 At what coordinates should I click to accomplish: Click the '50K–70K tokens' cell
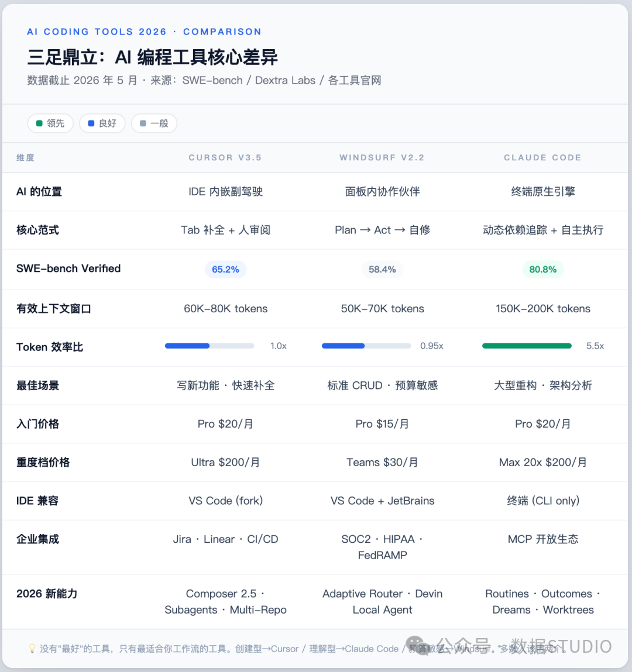click(x=383, y=309)
